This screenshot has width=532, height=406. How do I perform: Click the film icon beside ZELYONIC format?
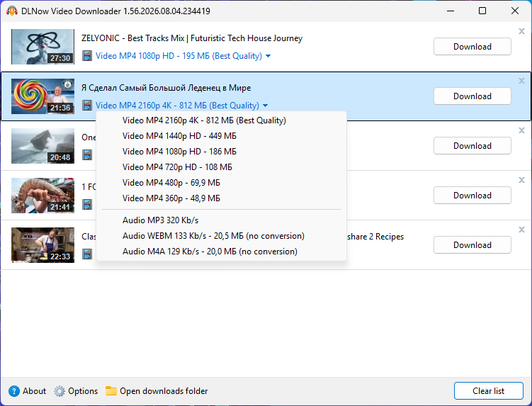(87, 56)
